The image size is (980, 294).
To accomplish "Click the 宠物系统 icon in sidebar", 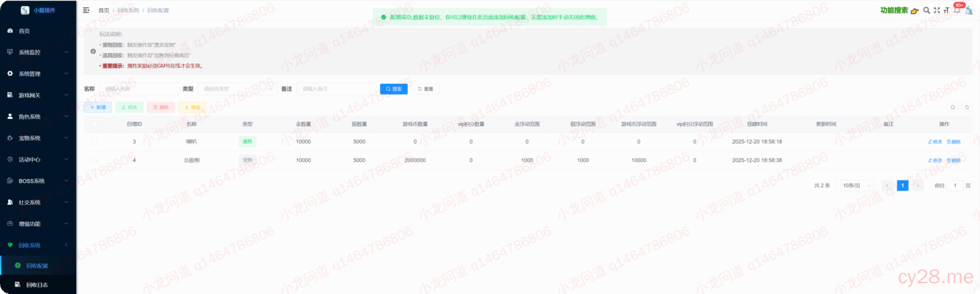I will tap(9, 138).
